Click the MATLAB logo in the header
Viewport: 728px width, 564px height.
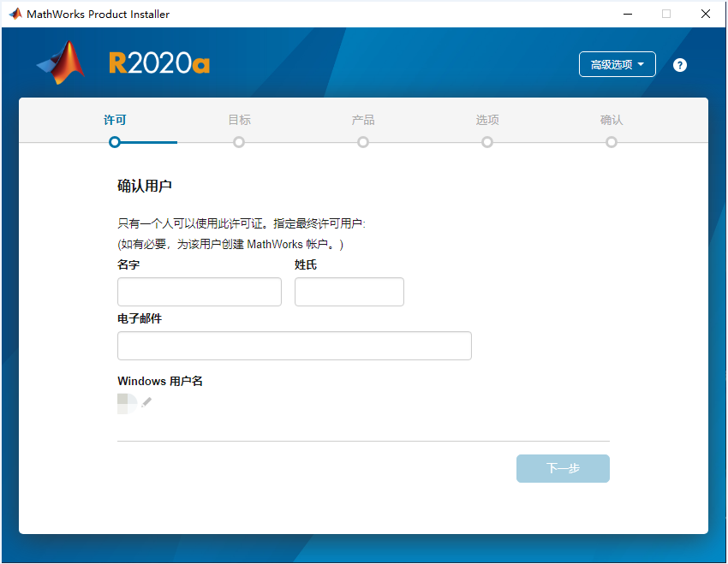point(61,62)
